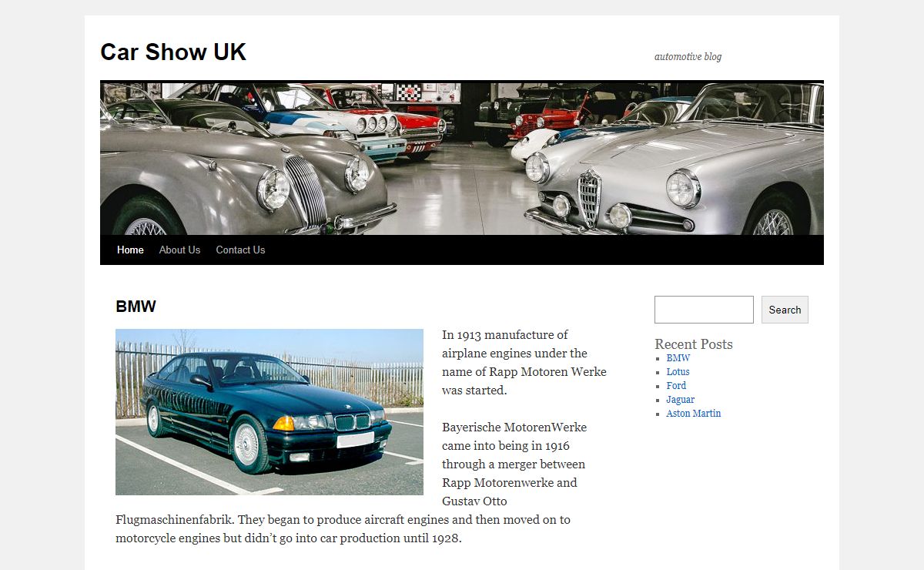Open the Aston Martin recent post
The height and width of the screenshot is (570, 924).
[694, 414]
